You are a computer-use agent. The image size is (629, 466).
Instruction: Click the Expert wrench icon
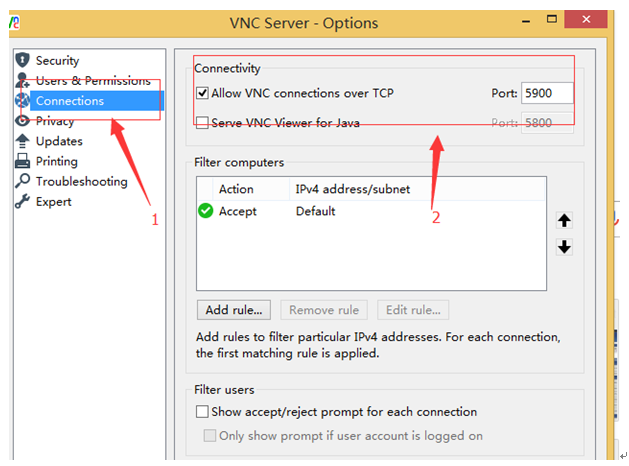click(22, 201)
